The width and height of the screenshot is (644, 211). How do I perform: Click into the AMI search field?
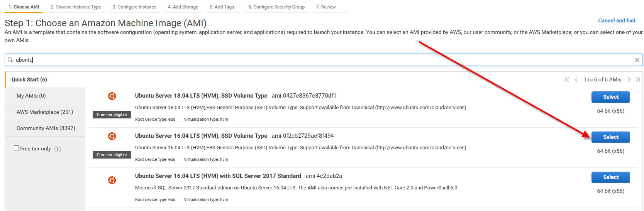coord(309,60)
